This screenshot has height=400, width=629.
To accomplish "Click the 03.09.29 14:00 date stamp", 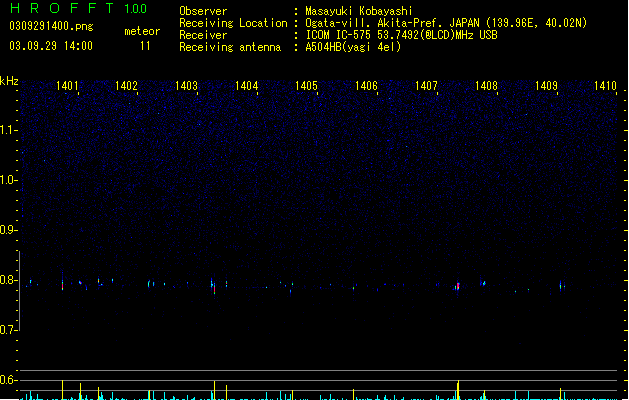I will click(51, 46).
